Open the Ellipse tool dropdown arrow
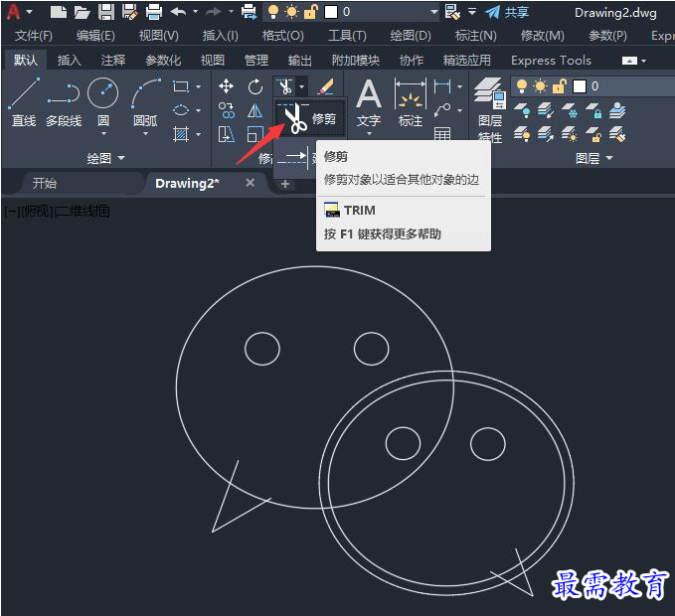 tap(198, 110)
